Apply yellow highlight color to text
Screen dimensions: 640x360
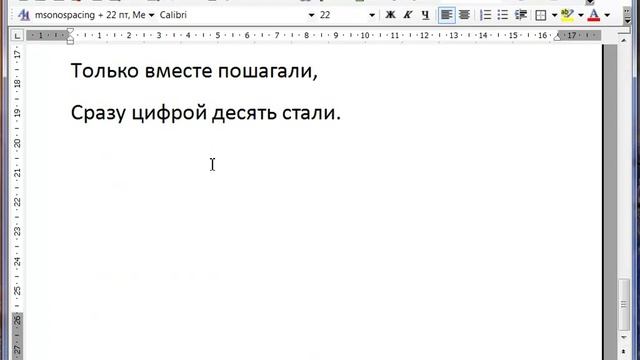pos(567,15)
